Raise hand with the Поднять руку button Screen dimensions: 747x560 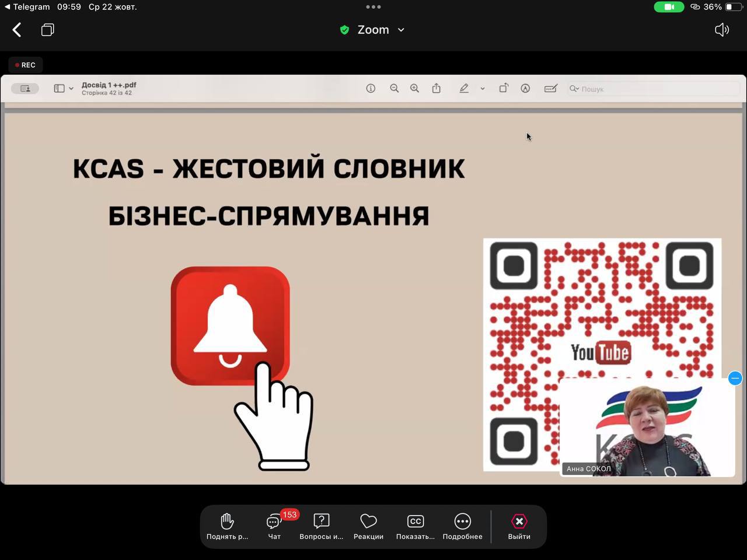[227, 526]
